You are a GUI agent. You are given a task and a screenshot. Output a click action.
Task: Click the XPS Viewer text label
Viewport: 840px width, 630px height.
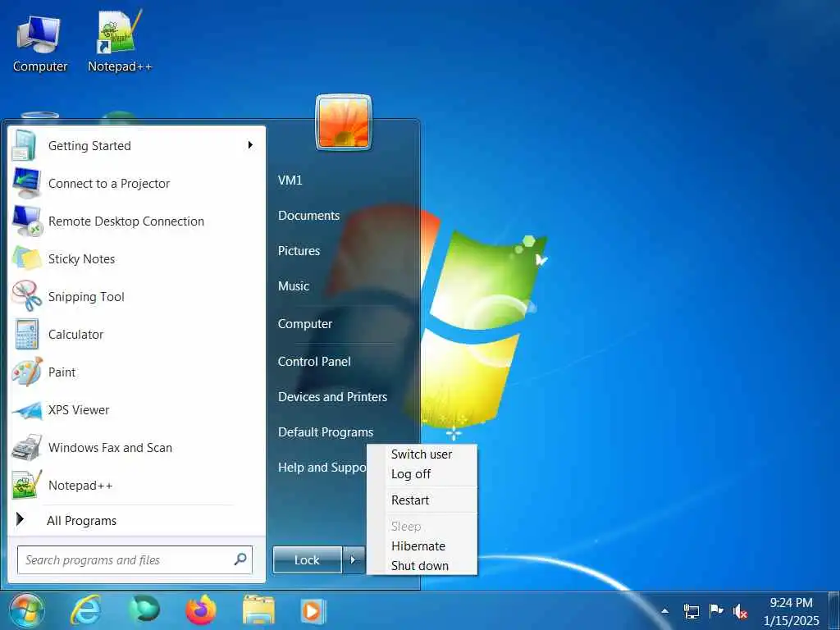tap(79, 410)
